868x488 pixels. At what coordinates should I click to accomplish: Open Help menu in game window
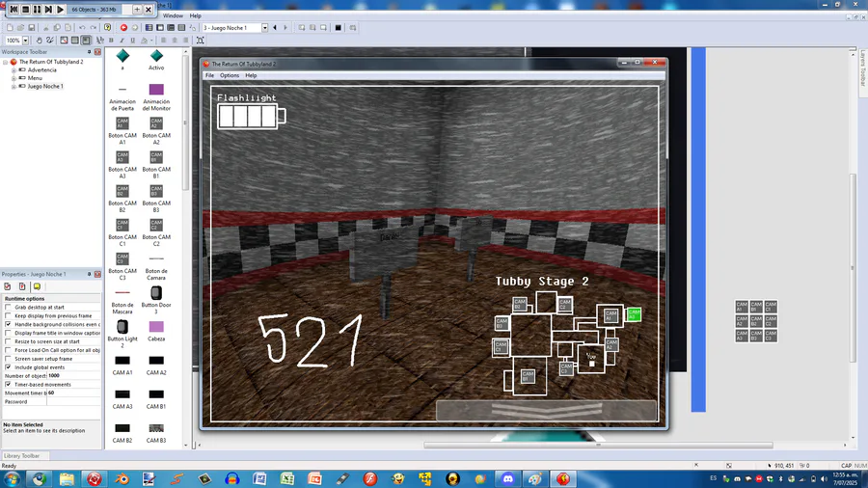(251, 75)
